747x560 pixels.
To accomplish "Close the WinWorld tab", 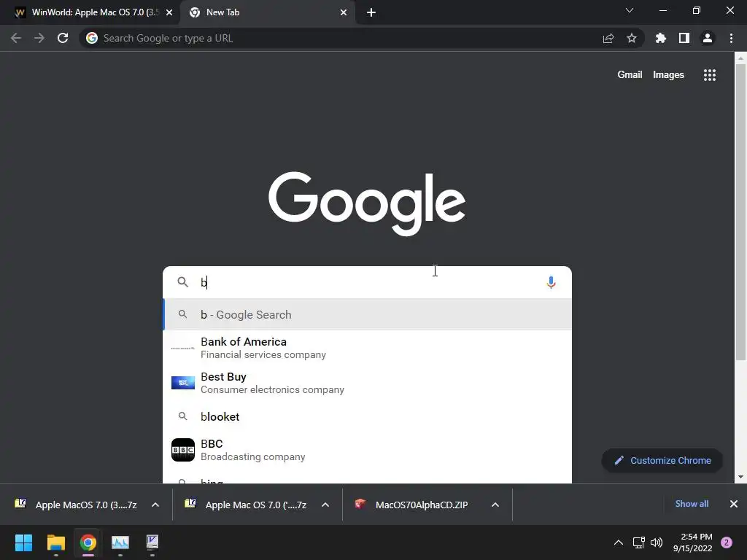I will click(169, 12).
